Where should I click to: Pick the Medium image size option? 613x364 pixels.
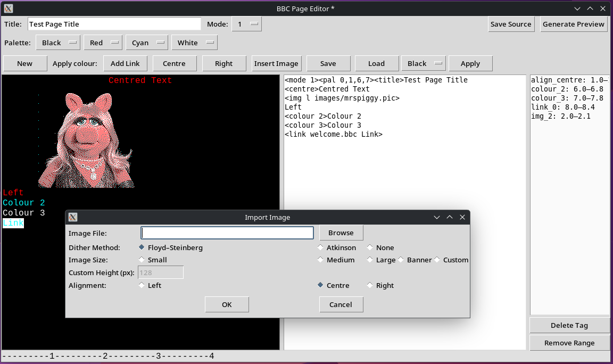point(320,260)
